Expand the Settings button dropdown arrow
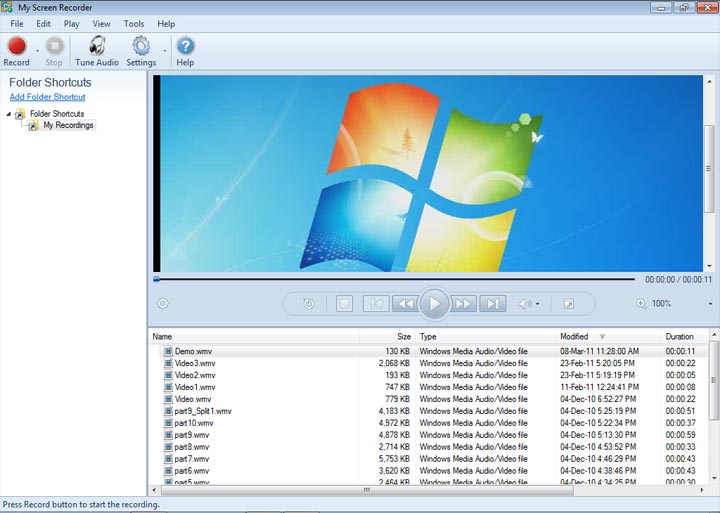720x513 pixels. coord(165,51)
